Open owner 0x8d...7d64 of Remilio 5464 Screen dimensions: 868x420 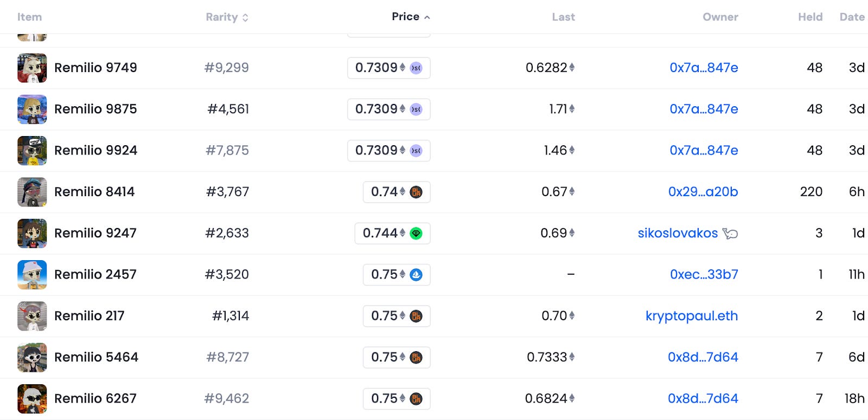[703, 357]
